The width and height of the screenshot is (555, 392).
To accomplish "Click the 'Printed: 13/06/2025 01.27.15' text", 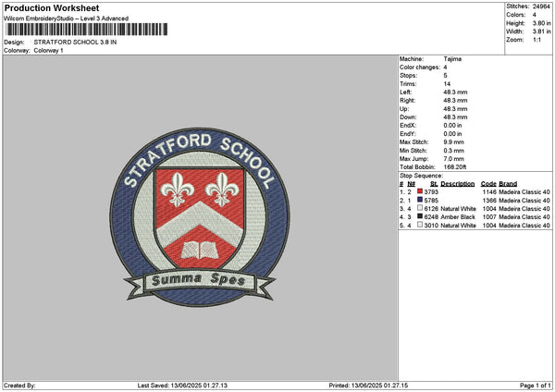I will pyautogui.click(x=368, y=386).
